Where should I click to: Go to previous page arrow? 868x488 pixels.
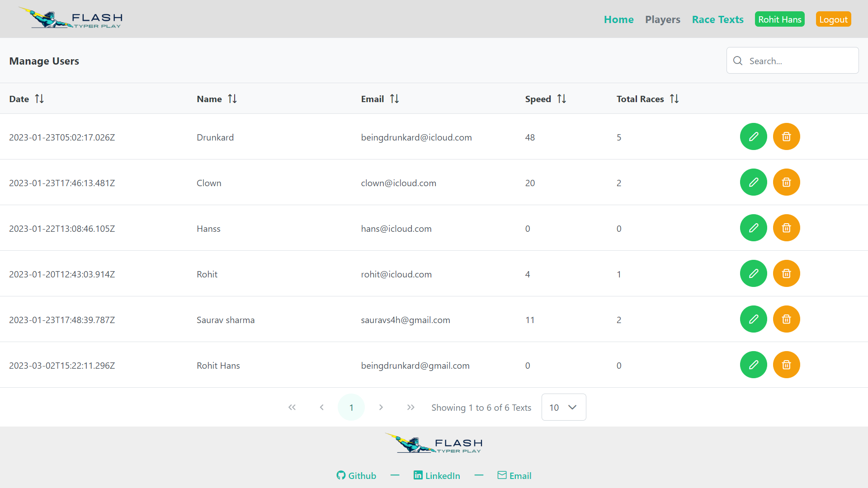coord(321,407)
